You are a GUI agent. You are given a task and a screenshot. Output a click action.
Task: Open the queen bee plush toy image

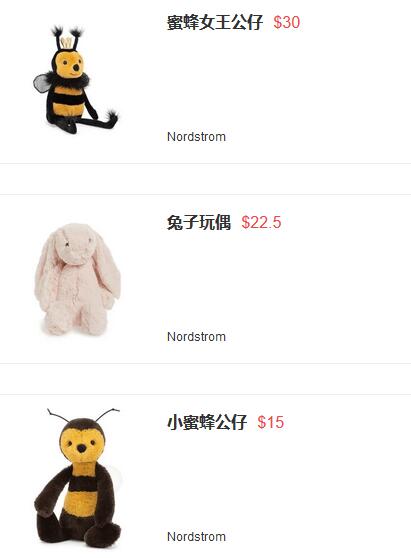coord(76,79)
